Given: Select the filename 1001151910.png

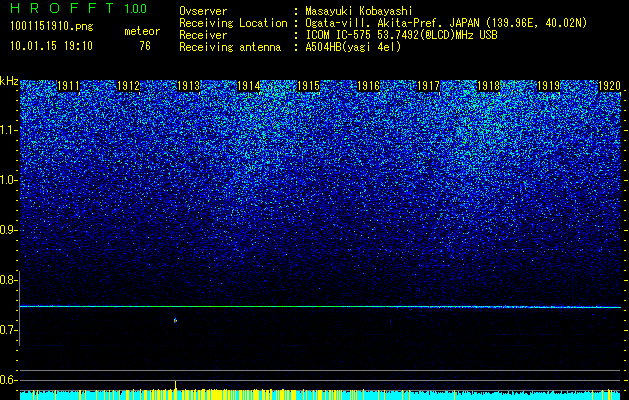Looking at the screenshot, I should (52, 27).
